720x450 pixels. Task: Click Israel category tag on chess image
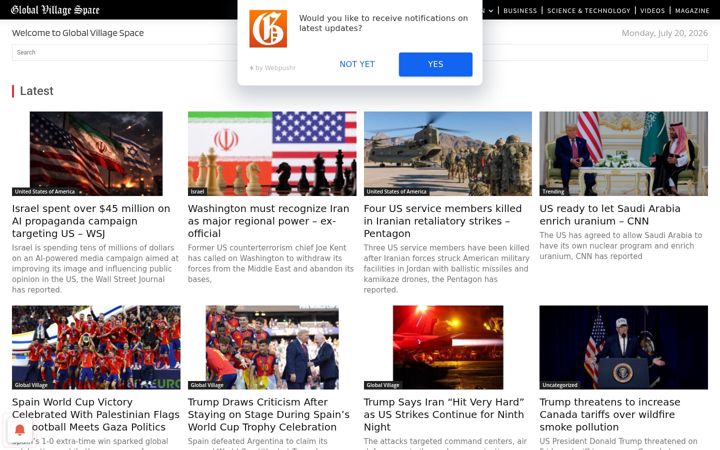pos(197,191)
